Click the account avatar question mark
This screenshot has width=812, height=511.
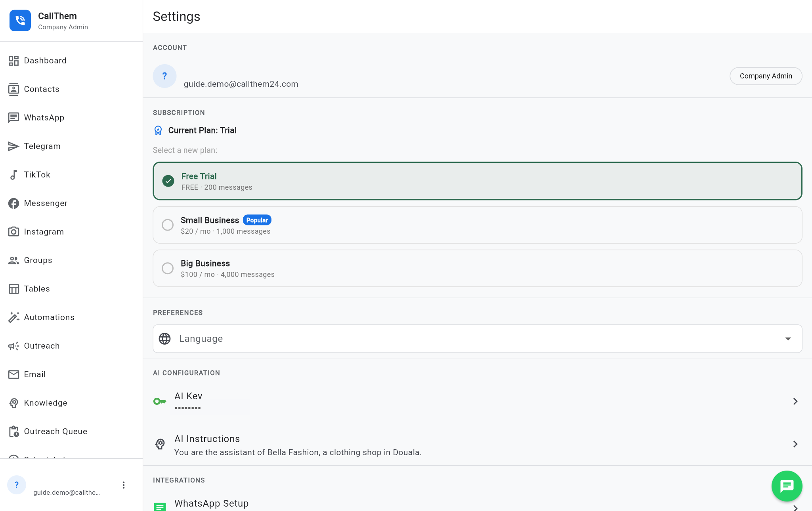click(x=164, y=76)
